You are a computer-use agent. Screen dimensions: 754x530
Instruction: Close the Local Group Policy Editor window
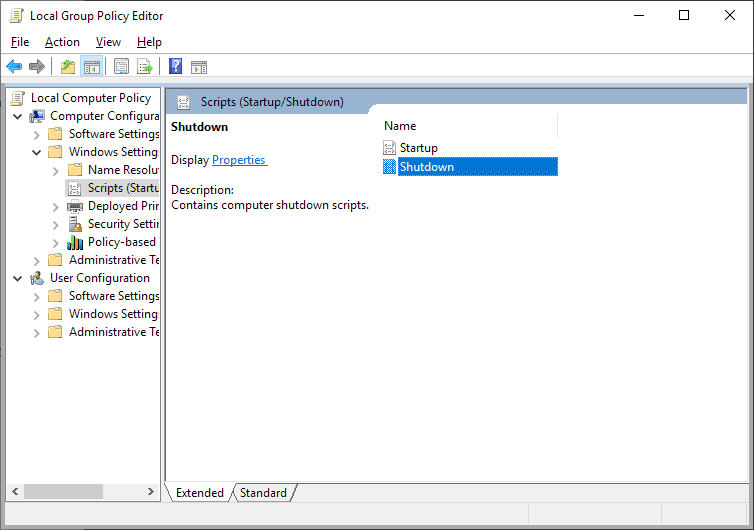pos(729,15)
